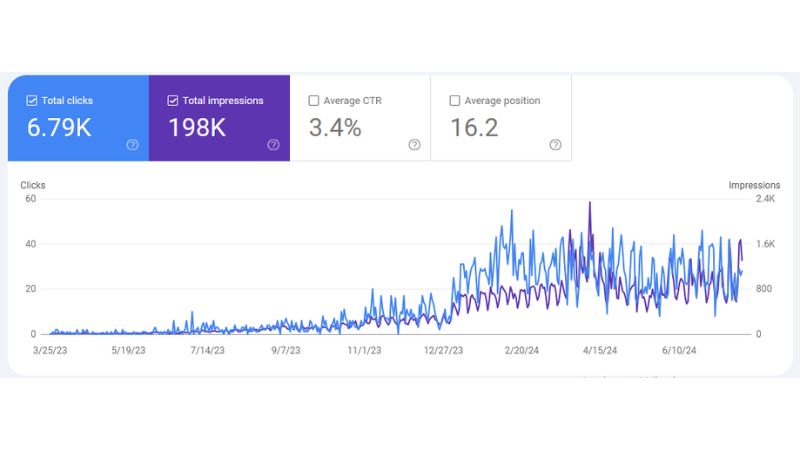Screen dimensions: 800x450
Task: Enable the Average position checkbox
Action: (x=455, y=101)
